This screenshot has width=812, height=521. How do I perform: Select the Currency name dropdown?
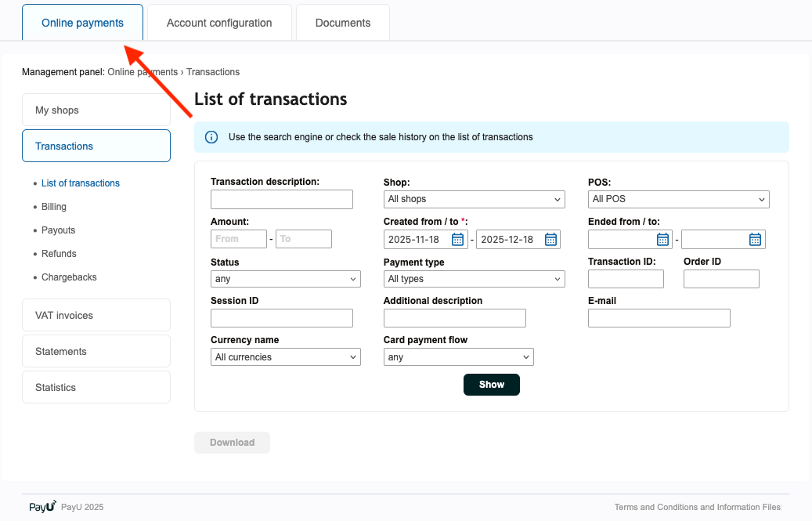point(285,357)
